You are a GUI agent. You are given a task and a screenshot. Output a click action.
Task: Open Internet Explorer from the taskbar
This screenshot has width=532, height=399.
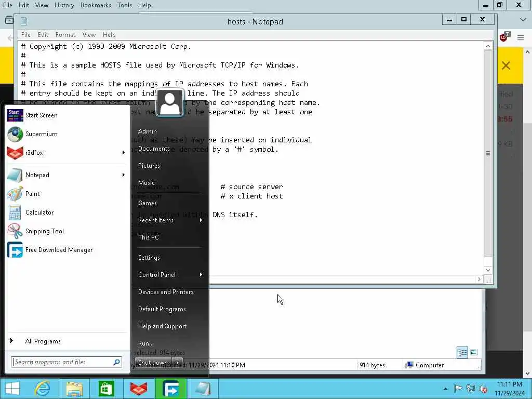pyautogui.click(x=43, y=389)
